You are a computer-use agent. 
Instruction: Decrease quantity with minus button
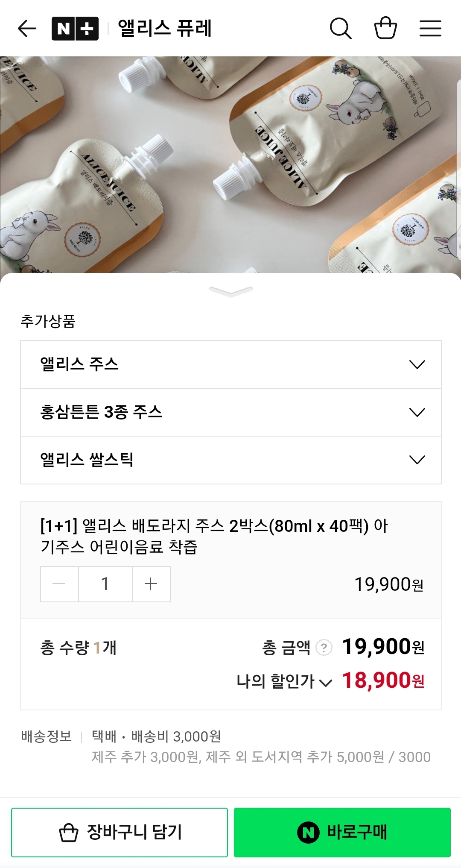point(59,584)
